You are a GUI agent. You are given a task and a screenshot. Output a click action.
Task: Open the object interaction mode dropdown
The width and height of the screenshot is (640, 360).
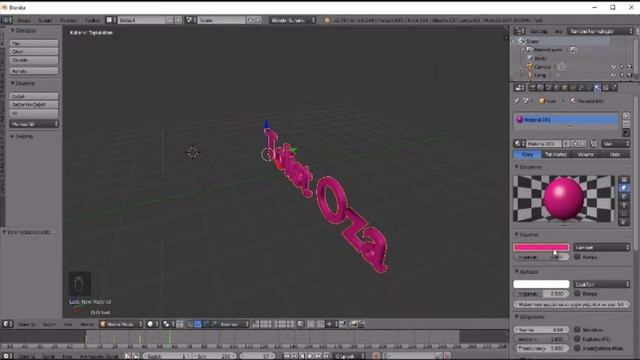121,324
